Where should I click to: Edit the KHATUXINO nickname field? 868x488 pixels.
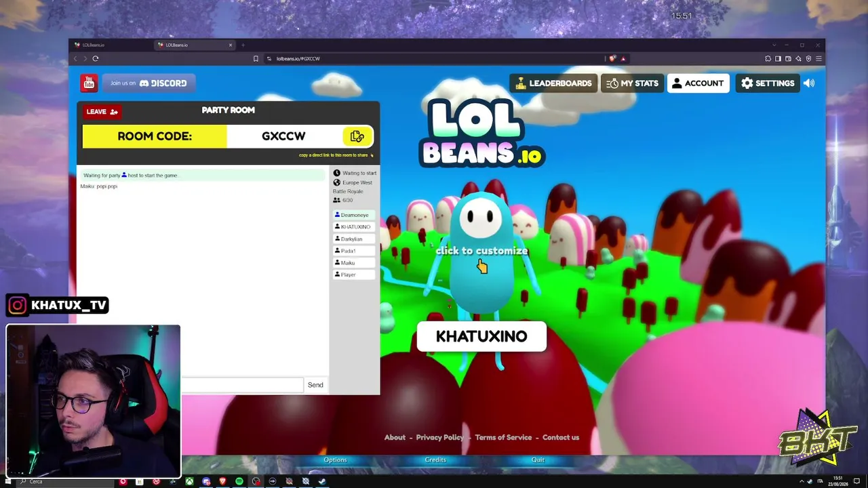(481, 337)
